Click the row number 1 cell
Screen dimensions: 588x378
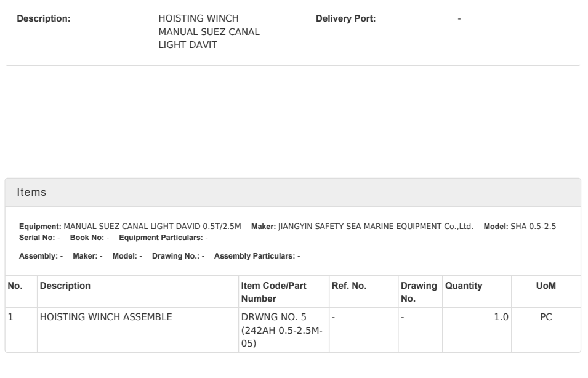(10, 318)
